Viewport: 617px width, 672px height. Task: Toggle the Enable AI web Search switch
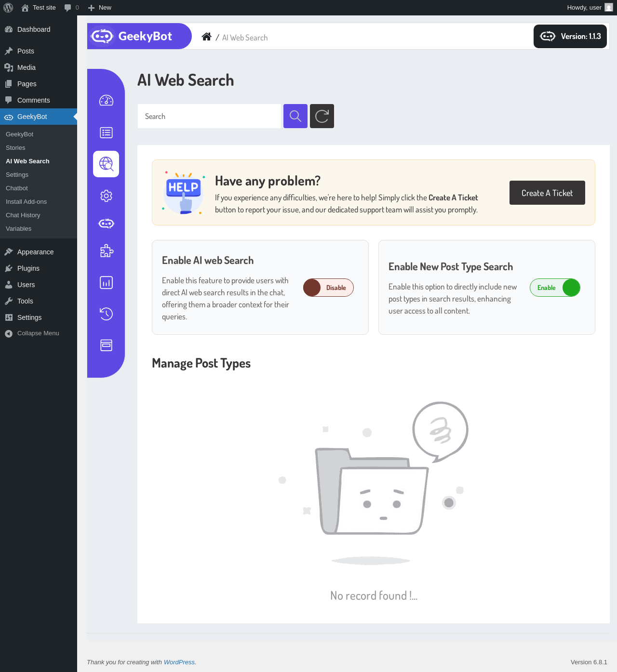(328, 288)
